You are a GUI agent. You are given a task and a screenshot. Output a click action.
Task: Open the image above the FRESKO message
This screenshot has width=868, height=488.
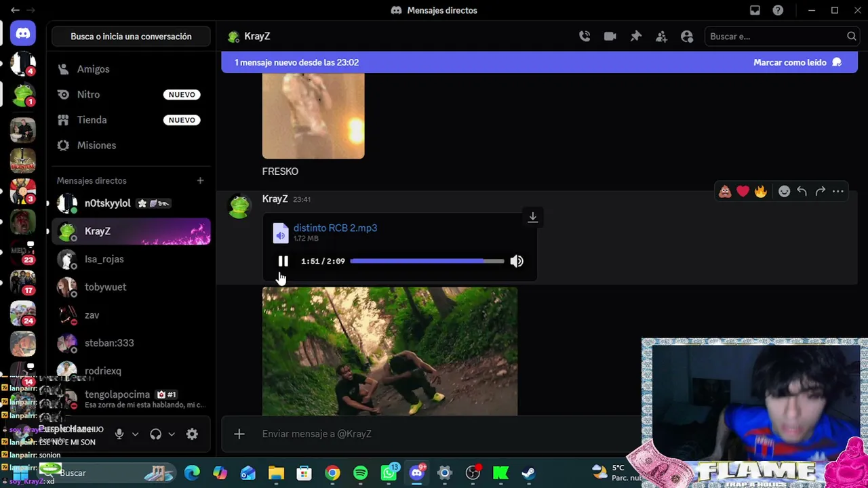pyautogui.click(x=313, y=116)
